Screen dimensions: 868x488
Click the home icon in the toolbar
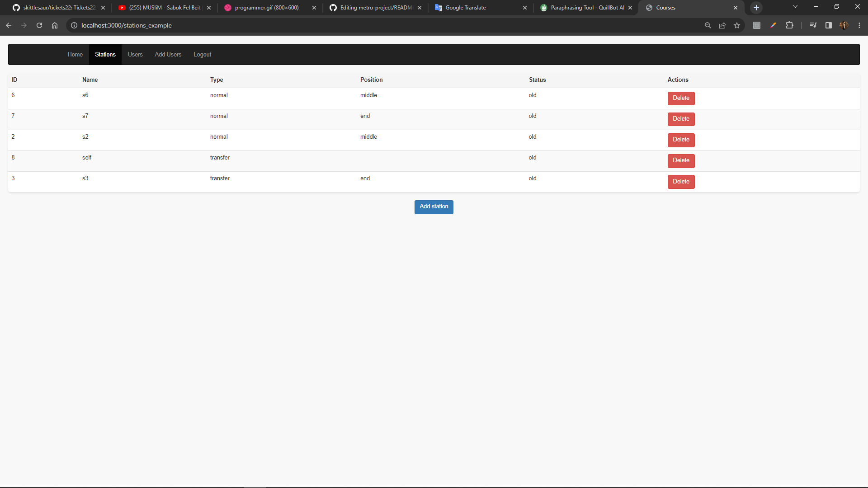tap(55, 25)
